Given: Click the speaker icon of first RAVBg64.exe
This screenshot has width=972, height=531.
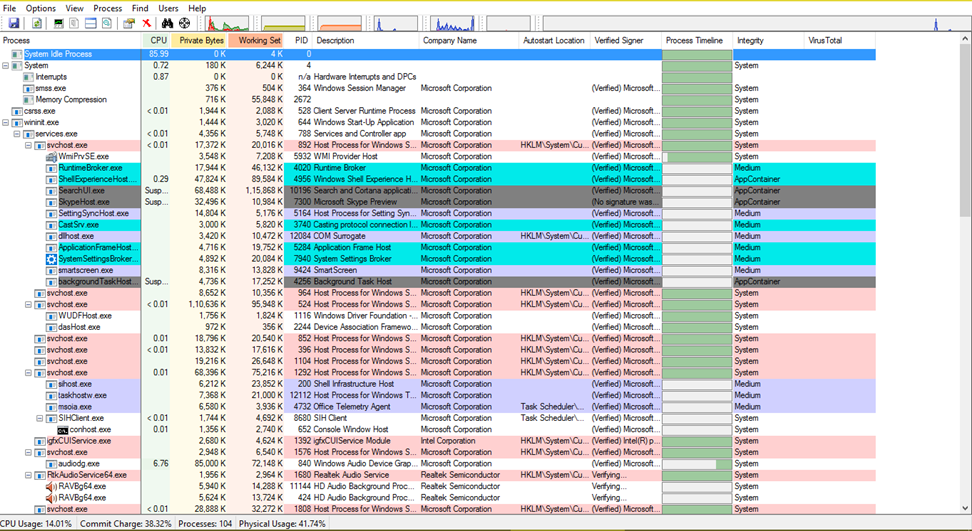Looking at the screenshot, I should (x=51, y=486).
